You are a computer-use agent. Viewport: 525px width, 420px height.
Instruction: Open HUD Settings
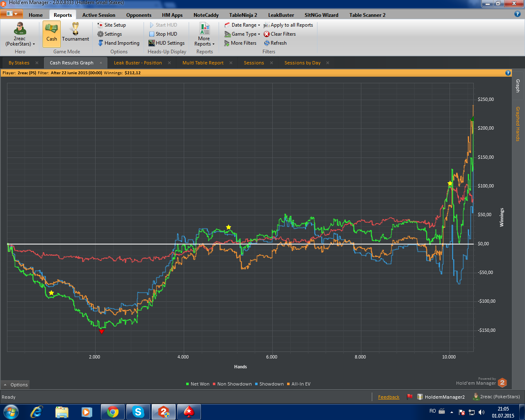(167, 43)
